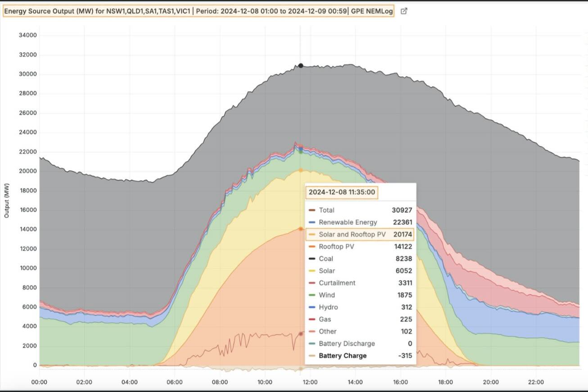Click the Hydro series blue color indicator
The height and width of the screenshot is (392, 588).
[x=312, y=307]
